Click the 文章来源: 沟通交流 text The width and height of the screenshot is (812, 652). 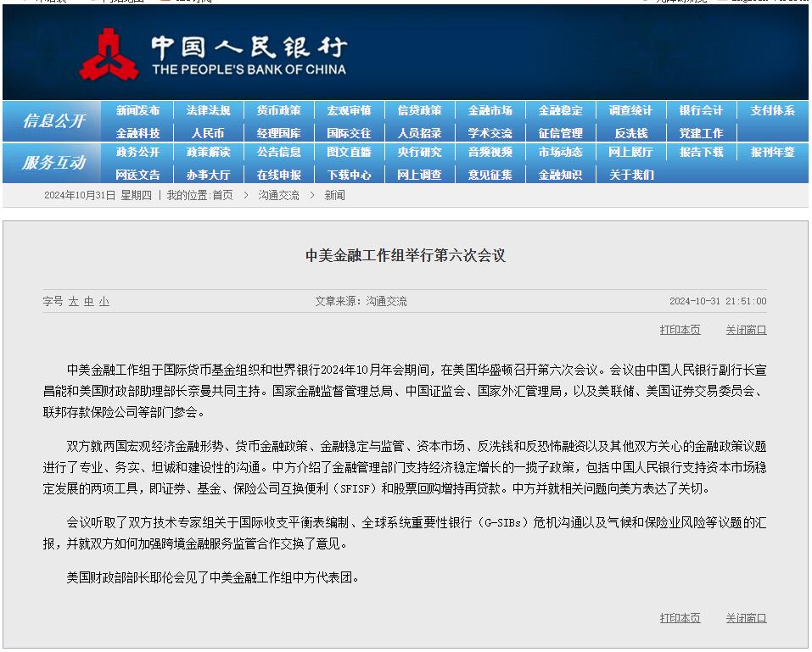tap(361, 301)
